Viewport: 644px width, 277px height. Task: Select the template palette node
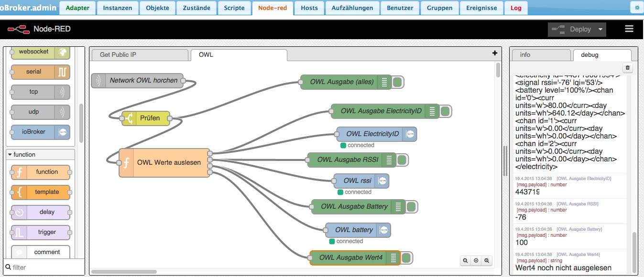(40, 192)
